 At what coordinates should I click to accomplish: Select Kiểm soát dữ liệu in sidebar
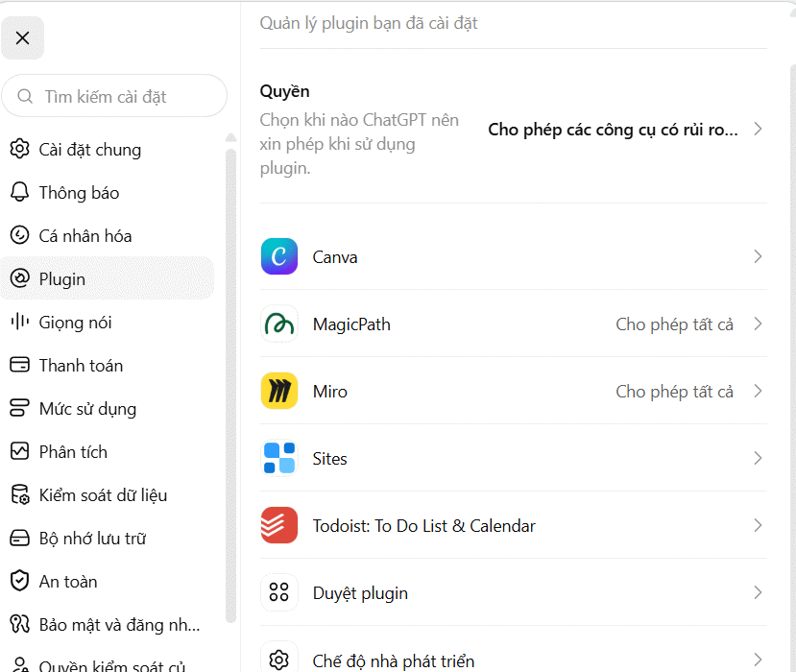pos(108,494)
